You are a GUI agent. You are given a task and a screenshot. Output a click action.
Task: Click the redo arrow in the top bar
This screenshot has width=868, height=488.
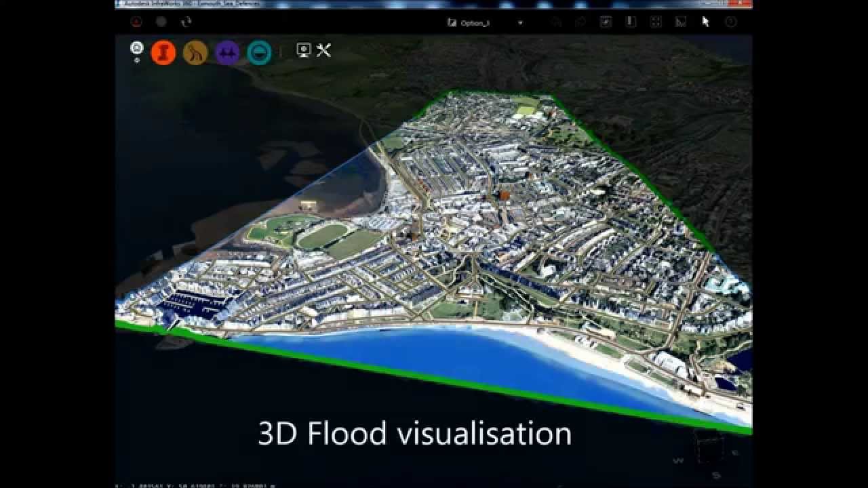tap(581, 22)
